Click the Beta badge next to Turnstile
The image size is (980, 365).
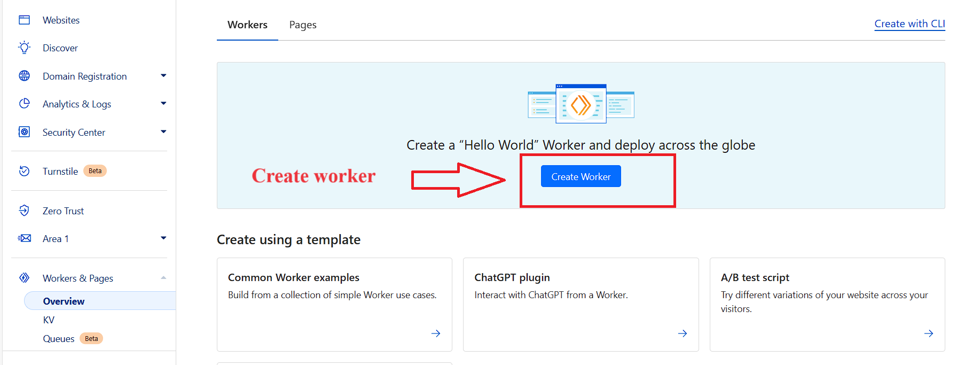(95, 171)
